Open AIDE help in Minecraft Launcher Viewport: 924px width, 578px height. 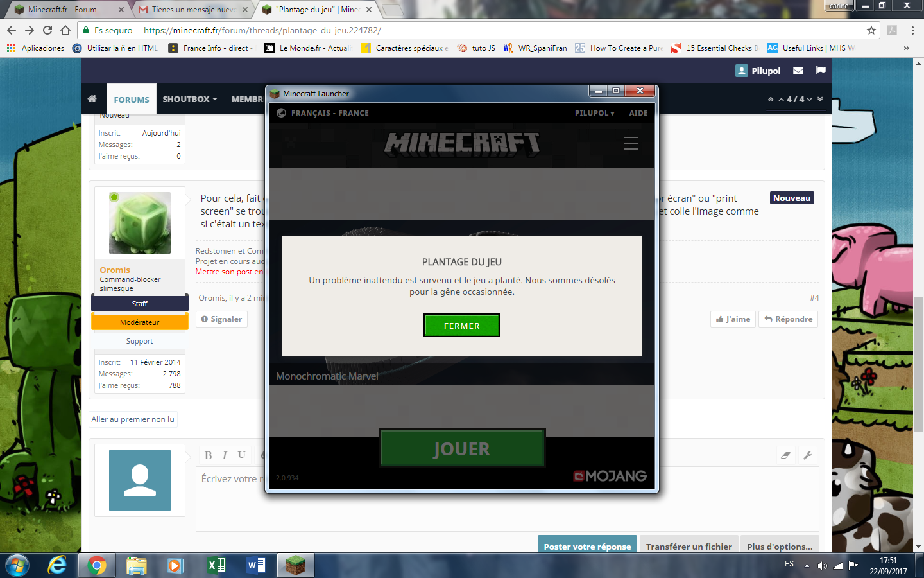pos(638,113)
